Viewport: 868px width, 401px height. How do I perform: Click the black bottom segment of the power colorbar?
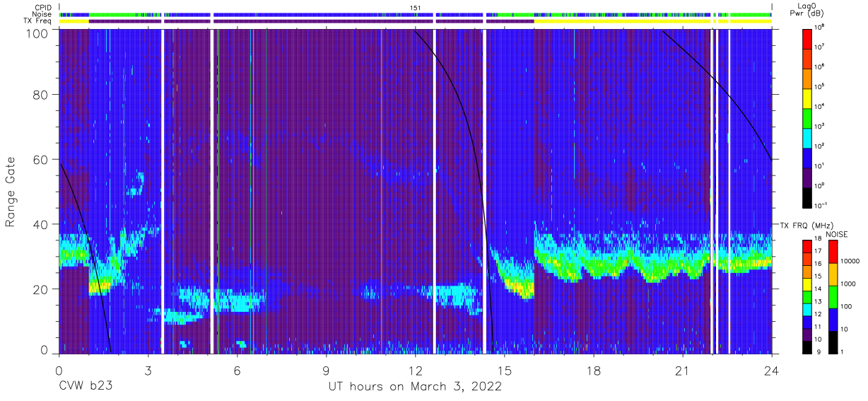pos(809,197)
